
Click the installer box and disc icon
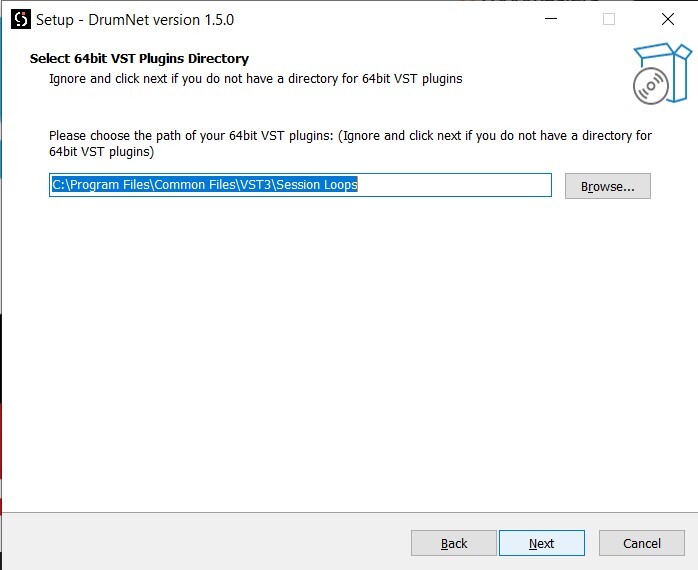click(662, 73)
